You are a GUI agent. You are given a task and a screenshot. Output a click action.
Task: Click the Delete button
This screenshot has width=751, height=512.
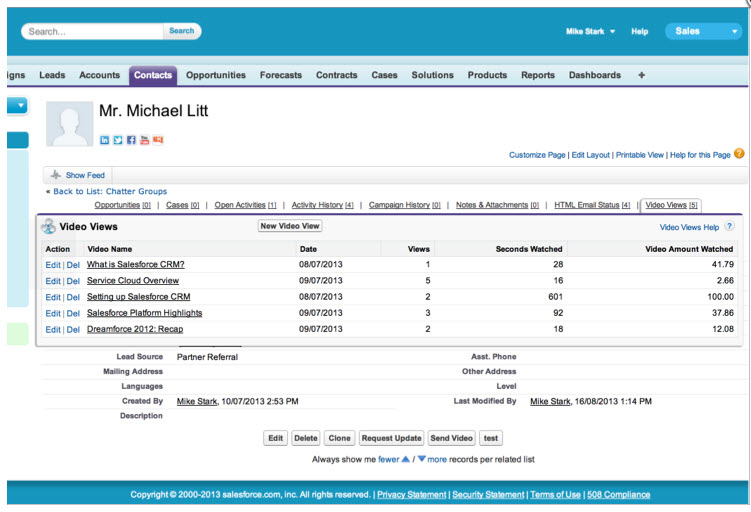[x=306, y=438]
